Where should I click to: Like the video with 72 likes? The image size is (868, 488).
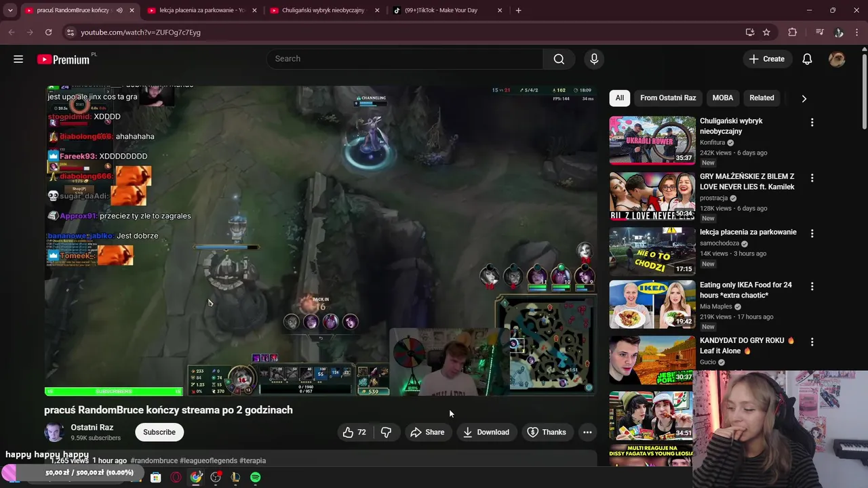(x=355, y=432)
